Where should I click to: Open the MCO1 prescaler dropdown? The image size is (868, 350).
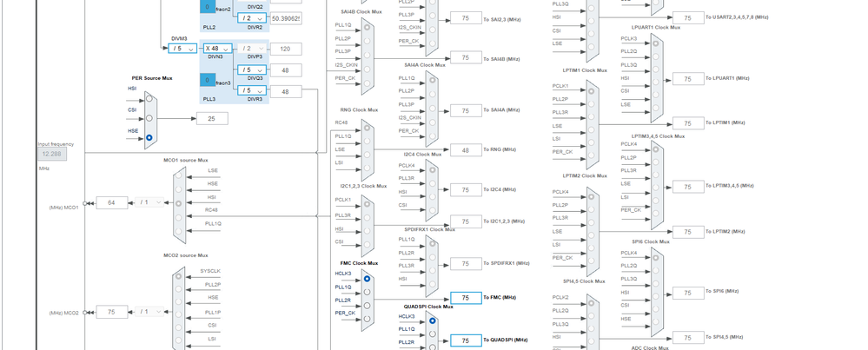point(149,202)
